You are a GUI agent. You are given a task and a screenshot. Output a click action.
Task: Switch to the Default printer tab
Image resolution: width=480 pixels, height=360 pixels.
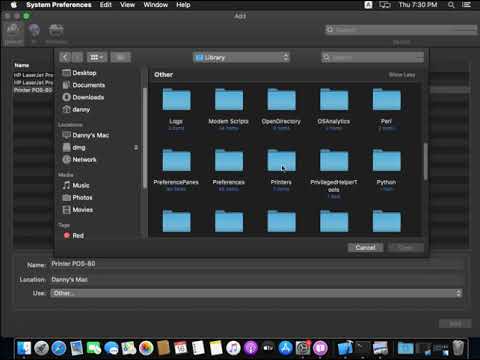click(x=14, y=34)
